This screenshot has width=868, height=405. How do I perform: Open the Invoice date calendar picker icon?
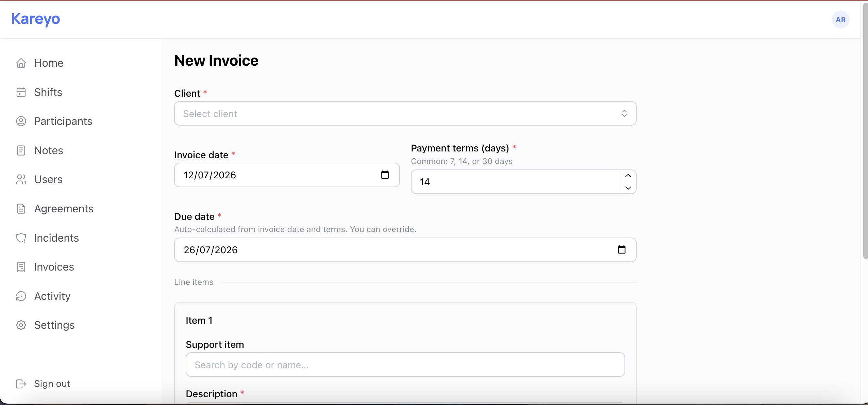[385, 175]
